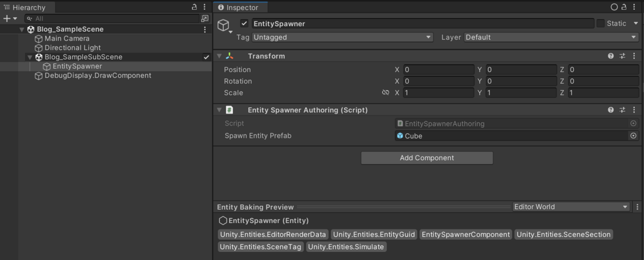The height and width of the screenshot is (260, 644).
Task: Edit Rotation Z field
Action: [603, 81]
